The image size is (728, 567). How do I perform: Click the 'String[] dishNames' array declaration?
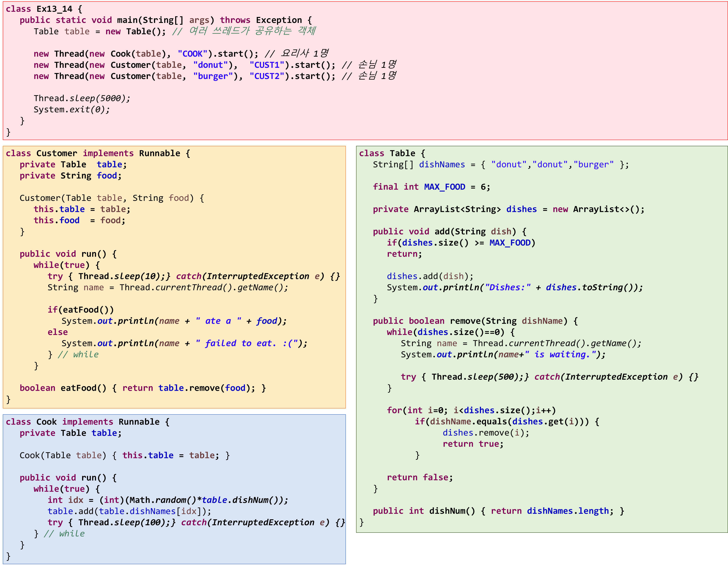pyautogui.click(x=501, y=165)
